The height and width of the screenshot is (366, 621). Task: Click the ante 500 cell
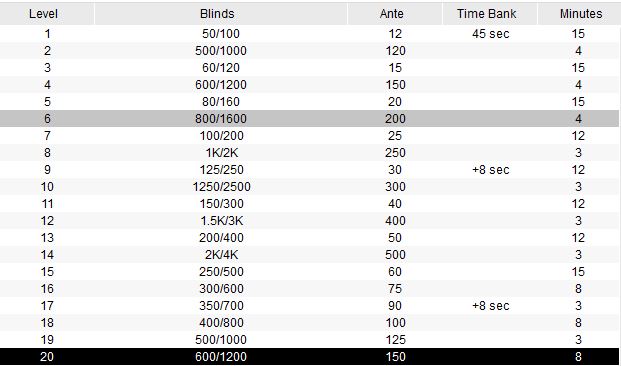(x=395, y=255)
